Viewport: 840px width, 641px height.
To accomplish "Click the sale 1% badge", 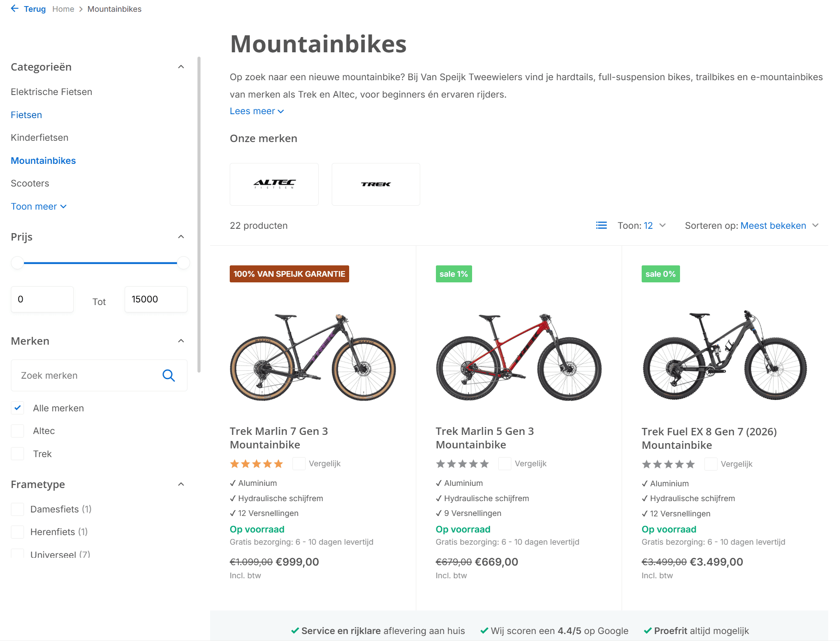I will pyautogui.click(x=454, y=274).
